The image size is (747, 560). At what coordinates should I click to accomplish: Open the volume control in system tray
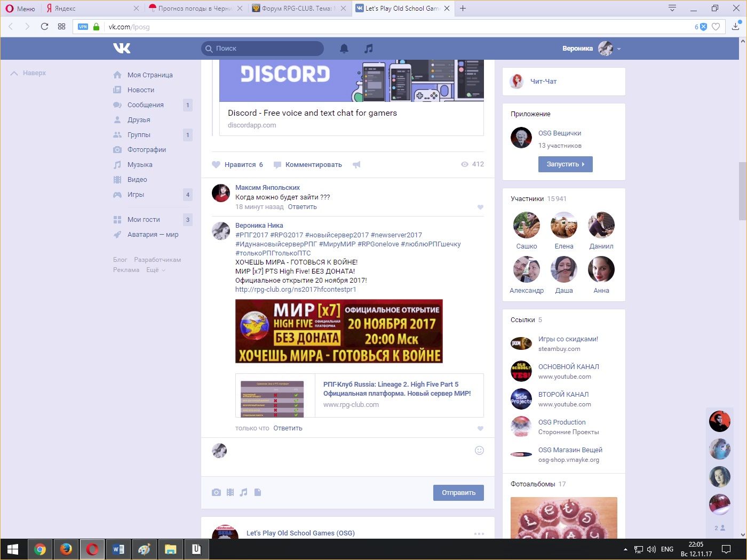pyautogui.click(x=651, y=549)
